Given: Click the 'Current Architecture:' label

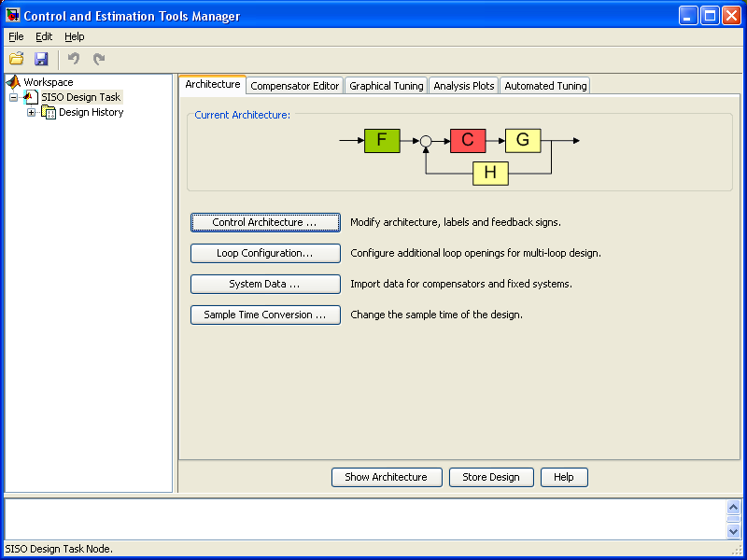Looking at the screenshot, I should pyautogui.click(x=242, y=115).
